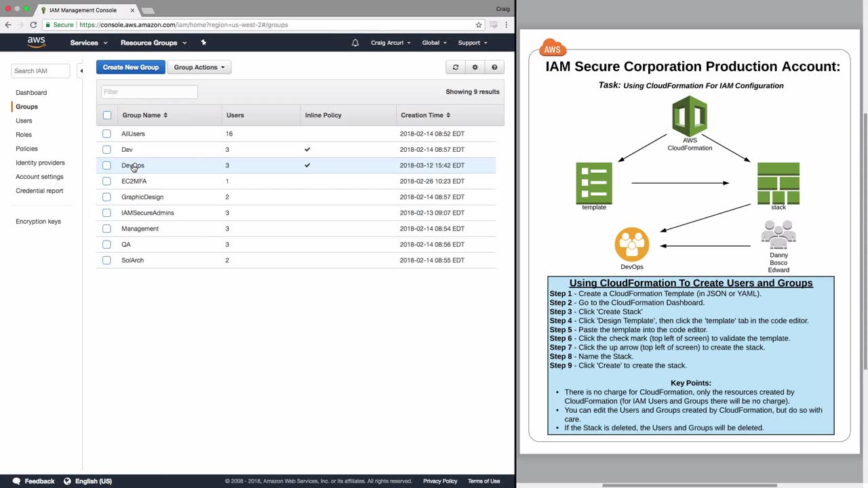Click the Filter input field
This screenshot has width=868, height=488.
[149, 91]
